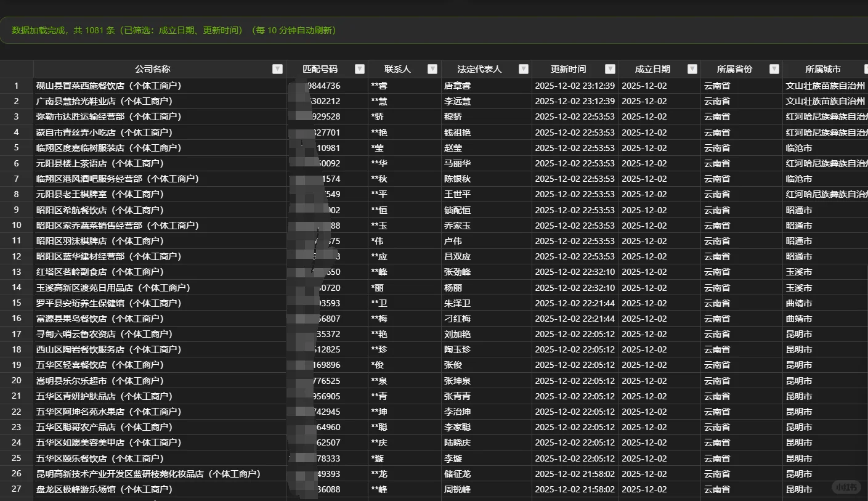
Task: Click legal representative 锁配恒
Action: (x=457, y=210)
